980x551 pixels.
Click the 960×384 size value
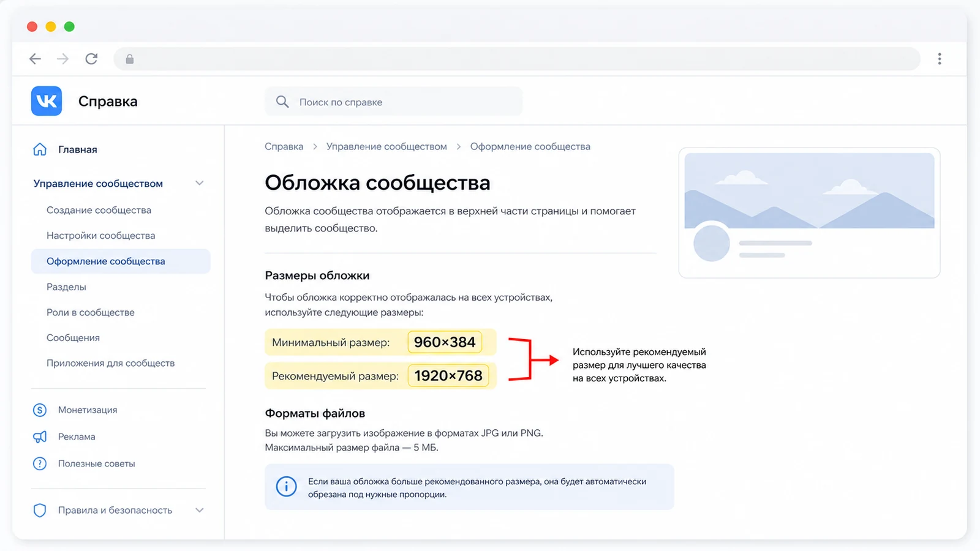point(445,342)
